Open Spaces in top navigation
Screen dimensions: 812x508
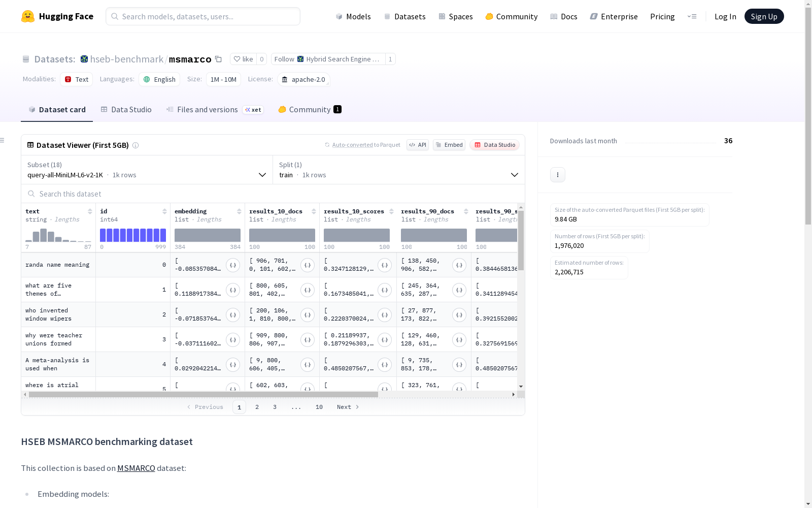455,16
